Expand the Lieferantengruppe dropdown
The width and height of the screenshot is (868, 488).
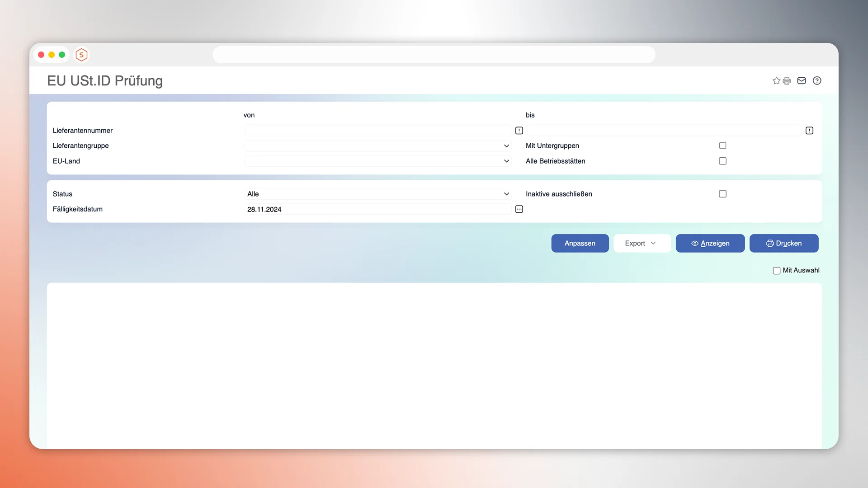coord(377,146)
